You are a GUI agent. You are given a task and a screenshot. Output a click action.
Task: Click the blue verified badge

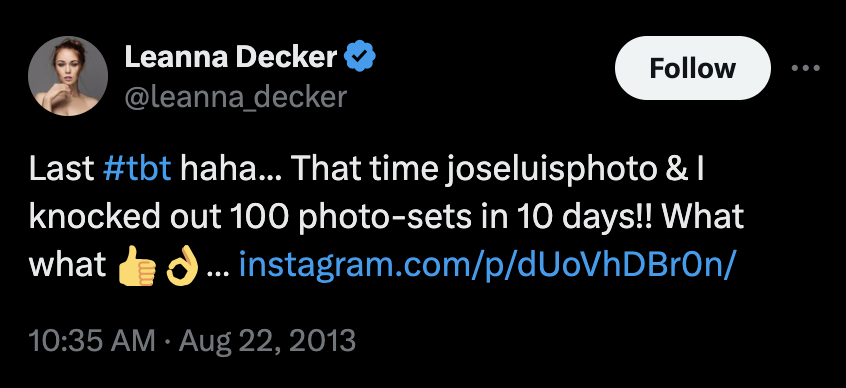360,58
